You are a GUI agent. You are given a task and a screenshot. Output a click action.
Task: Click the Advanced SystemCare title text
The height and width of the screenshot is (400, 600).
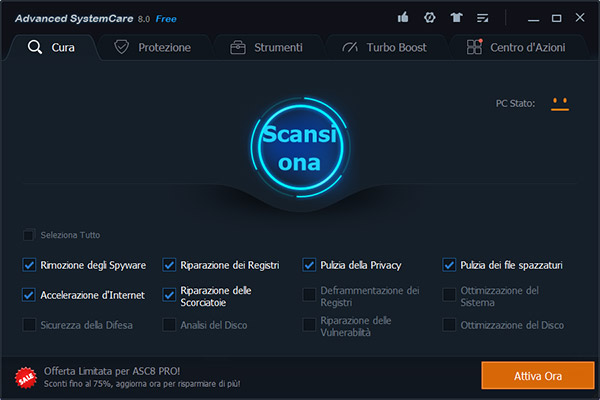[74, 18]
